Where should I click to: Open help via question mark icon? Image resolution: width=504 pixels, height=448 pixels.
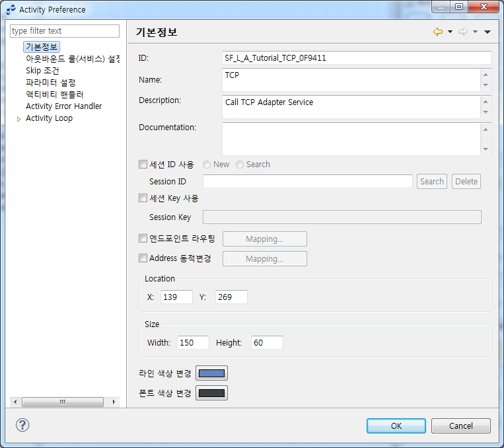[x=22, y=425]
